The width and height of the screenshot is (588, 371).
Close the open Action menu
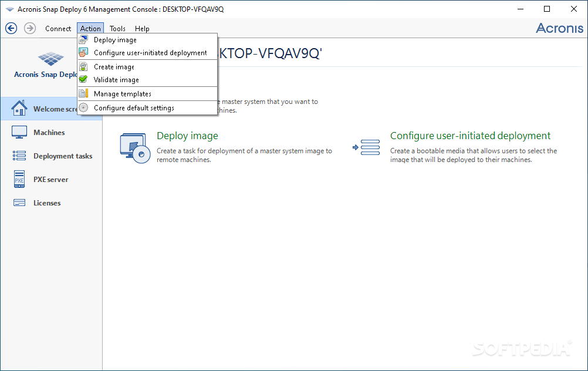pyautogui.click(x=90, y=29)
